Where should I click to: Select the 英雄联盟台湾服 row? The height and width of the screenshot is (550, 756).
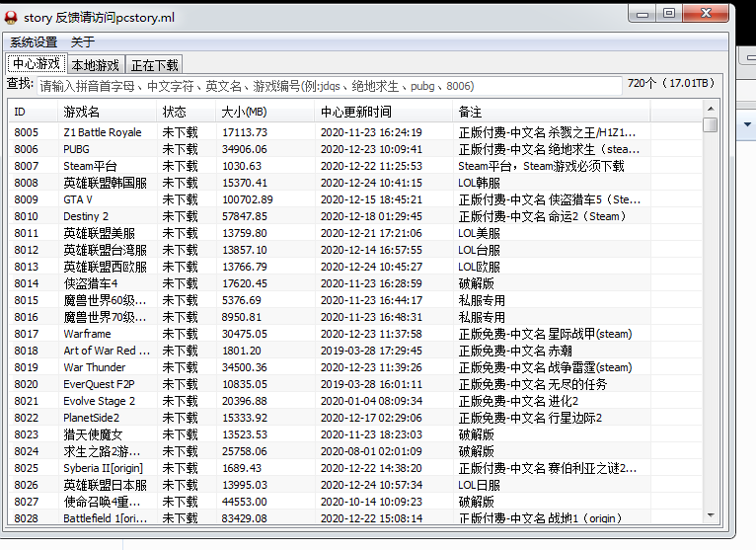click(355, 250)
